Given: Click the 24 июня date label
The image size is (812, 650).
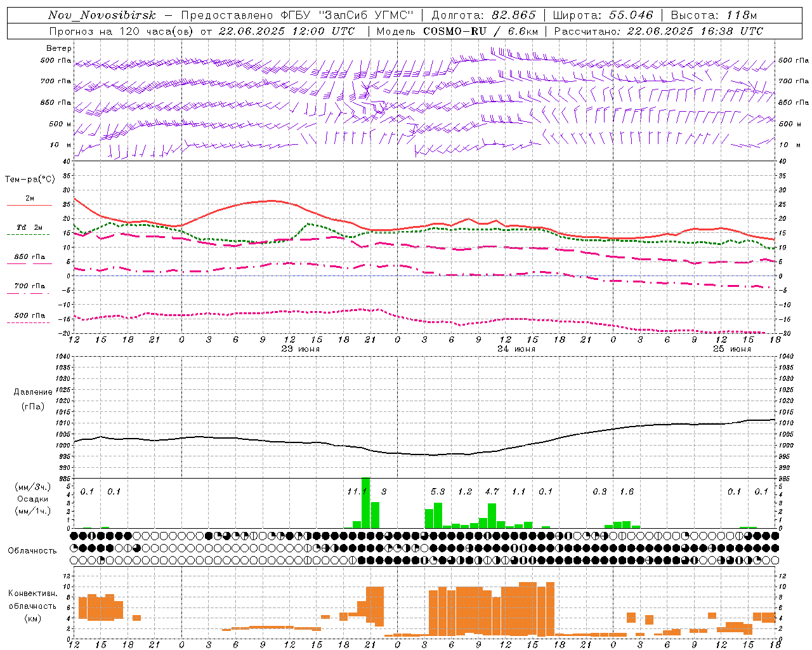Looking at the screenshot, I should tap(516, 349).
